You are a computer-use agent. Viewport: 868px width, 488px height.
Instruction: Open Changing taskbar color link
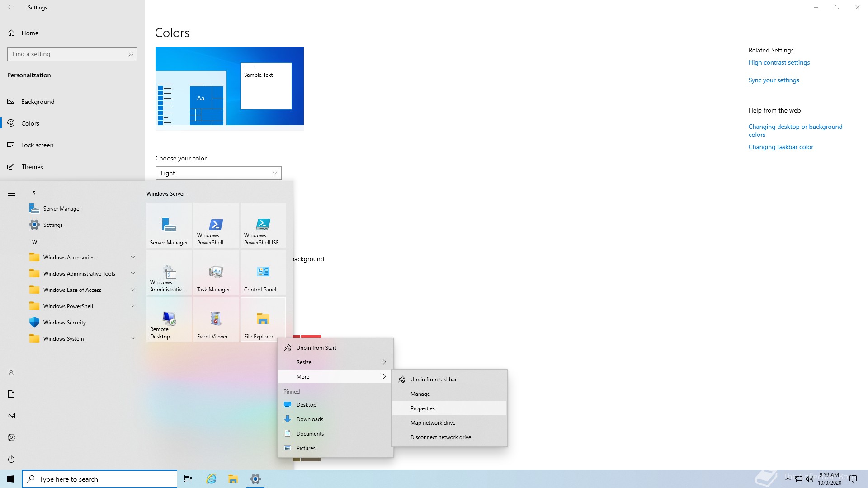pyautogui.click(x=781, y=147)
